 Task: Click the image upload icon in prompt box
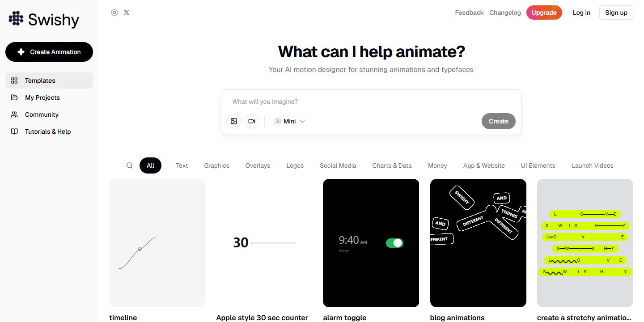coord(234,121)
